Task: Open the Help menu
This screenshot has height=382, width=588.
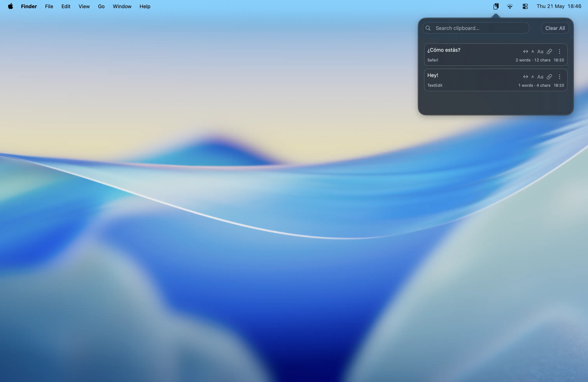Action: (x=145, y=6)
